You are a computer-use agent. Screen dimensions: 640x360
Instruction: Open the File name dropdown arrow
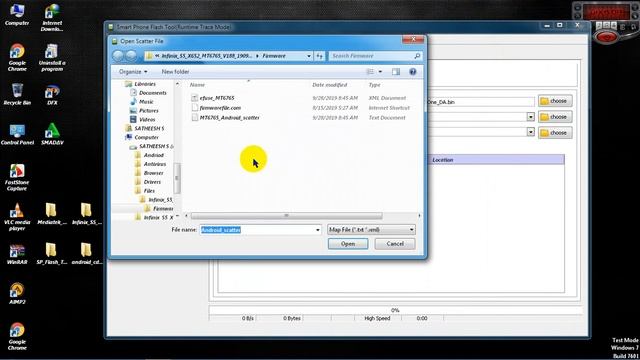318,230
